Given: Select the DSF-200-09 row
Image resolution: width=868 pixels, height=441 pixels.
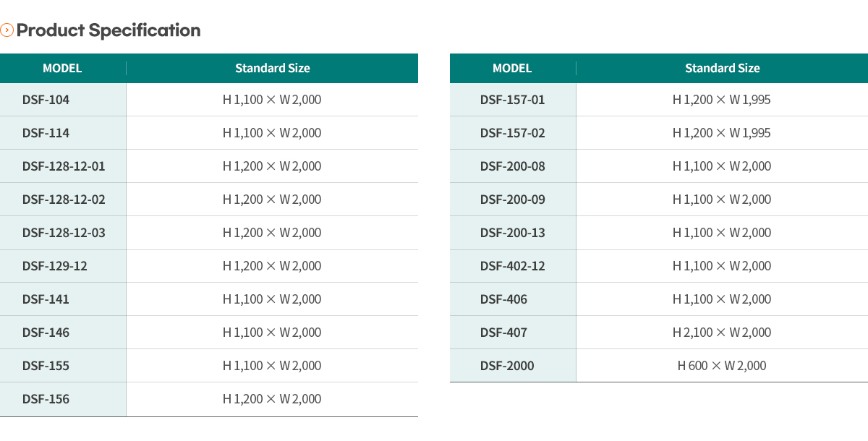Looking at the screenshot, I should [659, 200].
